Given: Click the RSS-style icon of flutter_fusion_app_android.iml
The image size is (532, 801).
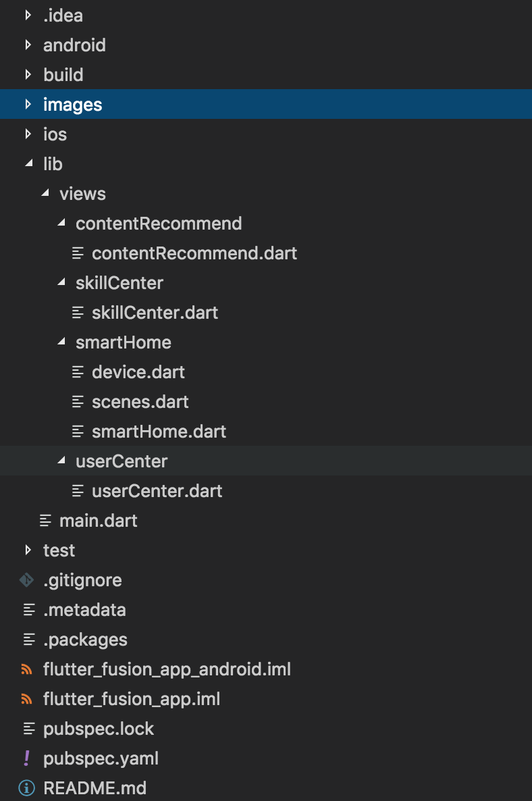Looking at the screenshot, I should pyautogui.click(x=26, y=669).
